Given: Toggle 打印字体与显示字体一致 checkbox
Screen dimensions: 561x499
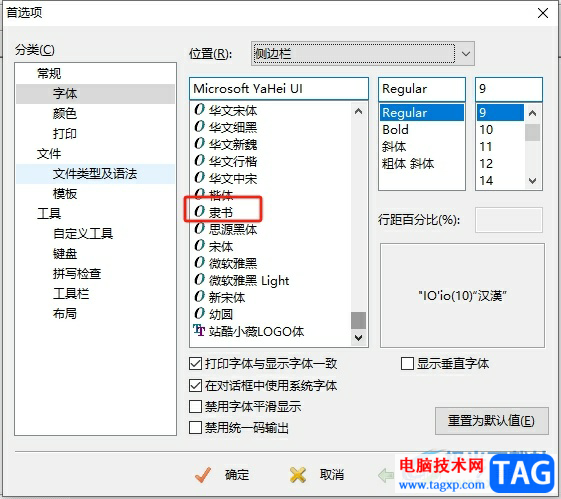Looking at the screenshot, I should 195,364.
